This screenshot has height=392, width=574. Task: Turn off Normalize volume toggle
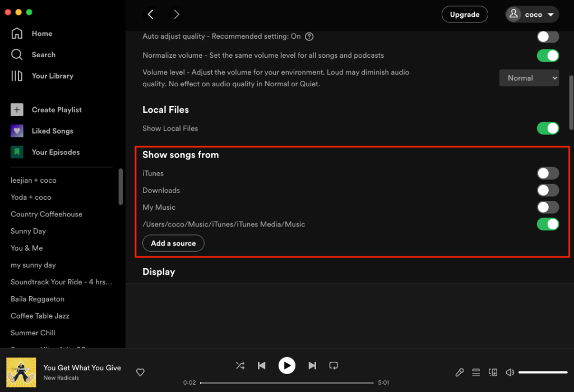(548, 56)
